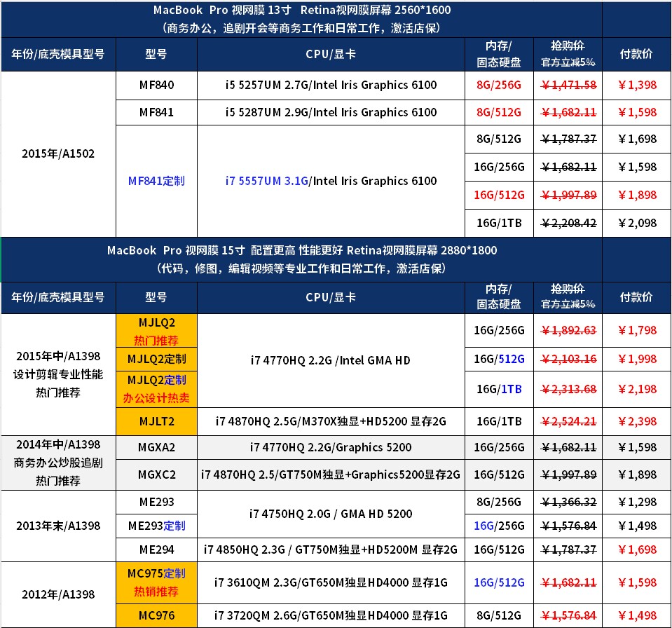Click the payment price ¥1,298
The height and width of the screenshot is (628, 672).
tap(637, 502)
